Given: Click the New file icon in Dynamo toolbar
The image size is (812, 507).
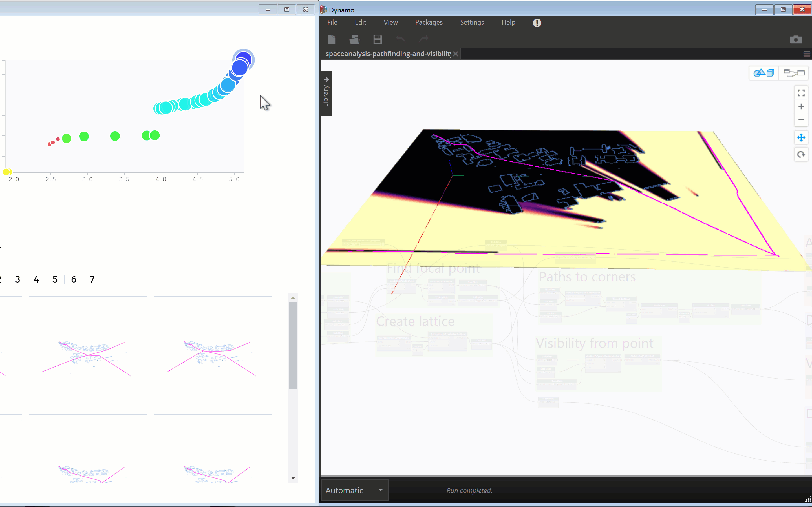Looking at the screenshot, I should point(332,39).
